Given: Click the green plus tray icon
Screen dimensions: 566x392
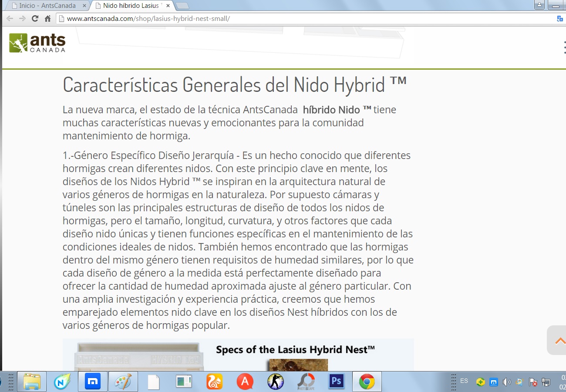Looking at the screenshot, I should point(480,382).
